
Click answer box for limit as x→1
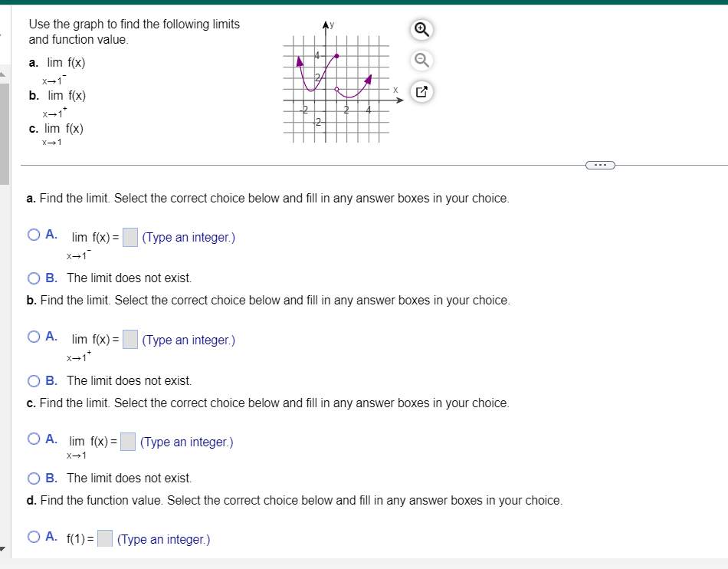point(128,442)
